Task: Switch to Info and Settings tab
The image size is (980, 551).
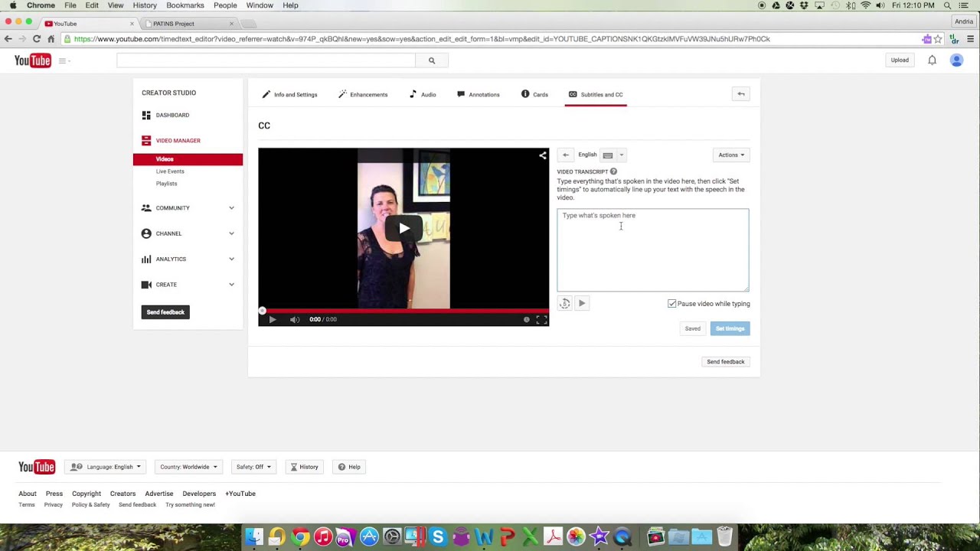Action: (x=289, y=94)
